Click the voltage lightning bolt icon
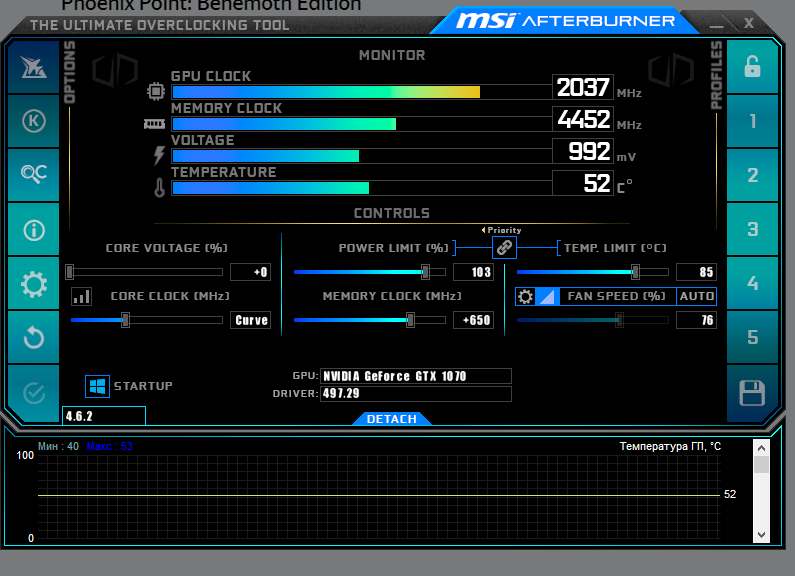 pos(159,156)
